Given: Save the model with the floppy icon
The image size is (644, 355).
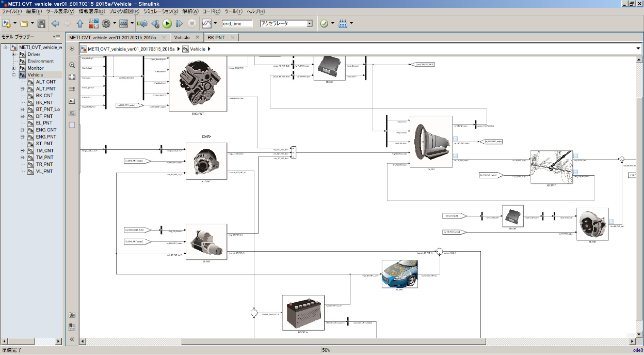Looking at the screenshot, I should (x=41, y=23).
